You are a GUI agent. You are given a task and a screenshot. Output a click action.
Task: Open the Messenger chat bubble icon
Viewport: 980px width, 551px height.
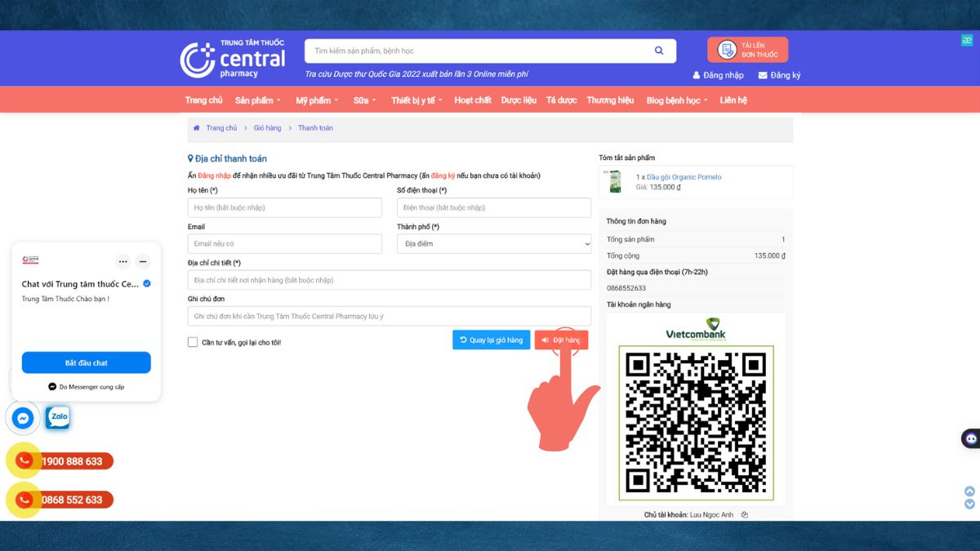24,418
